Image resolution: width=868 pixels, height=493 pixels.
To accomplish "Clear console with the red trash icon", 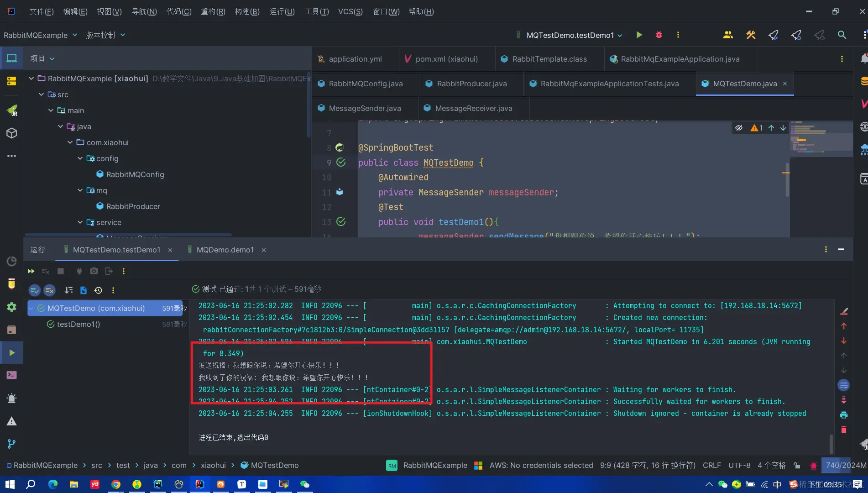I will (844, 430).
